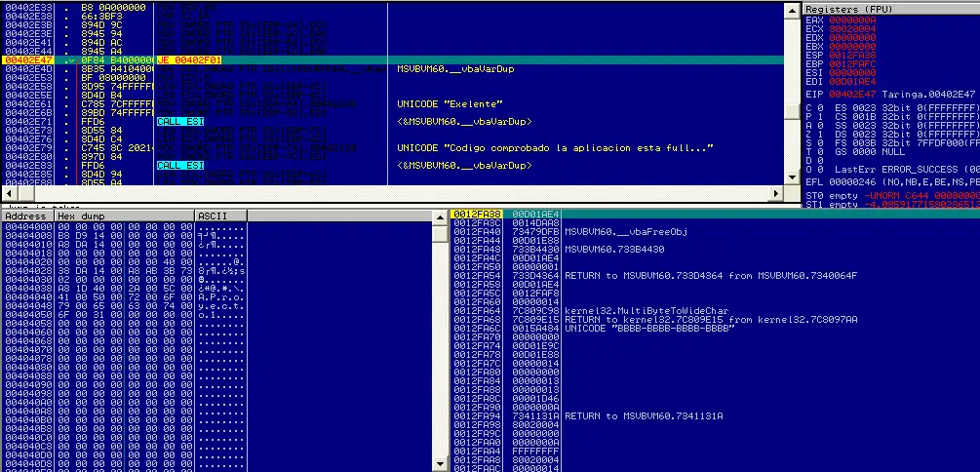Select UNICODE "BBBB-BBBB-BBBB-BBBB" stack entry
This screenshot has width=980, height=472.
point(648,329)
